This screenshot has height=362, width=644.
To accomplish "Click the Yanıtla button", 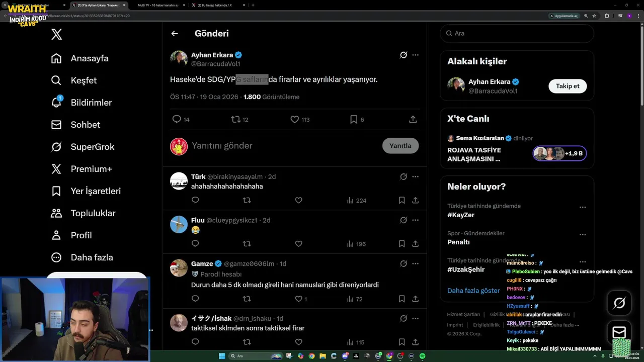I will [400, 146].
